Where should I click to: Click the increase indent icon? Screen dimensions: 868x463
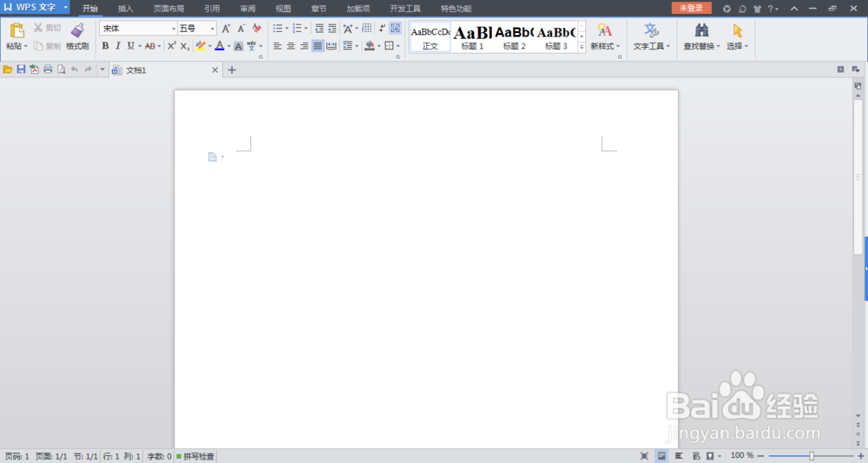(332, 29)
